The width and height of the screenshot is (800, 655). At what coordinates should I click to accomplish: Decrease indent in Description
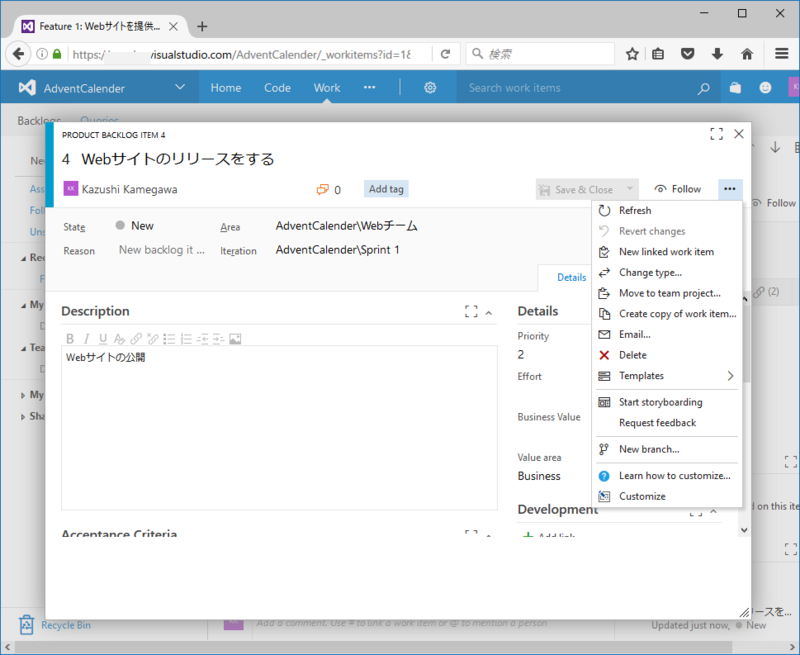pos(203,339)
